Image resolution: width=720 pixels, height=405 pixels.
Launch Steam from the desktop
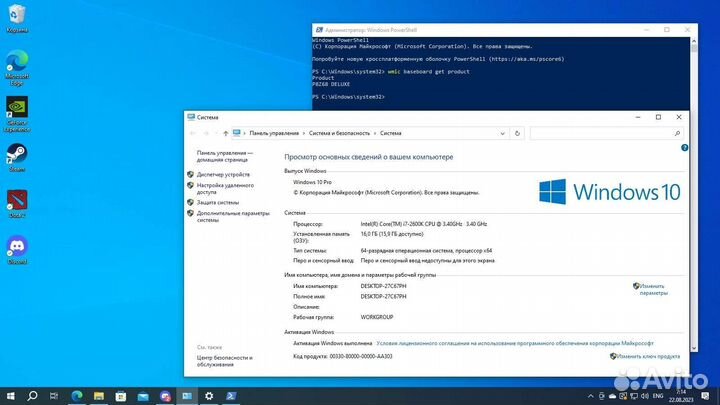coord(17,157)
